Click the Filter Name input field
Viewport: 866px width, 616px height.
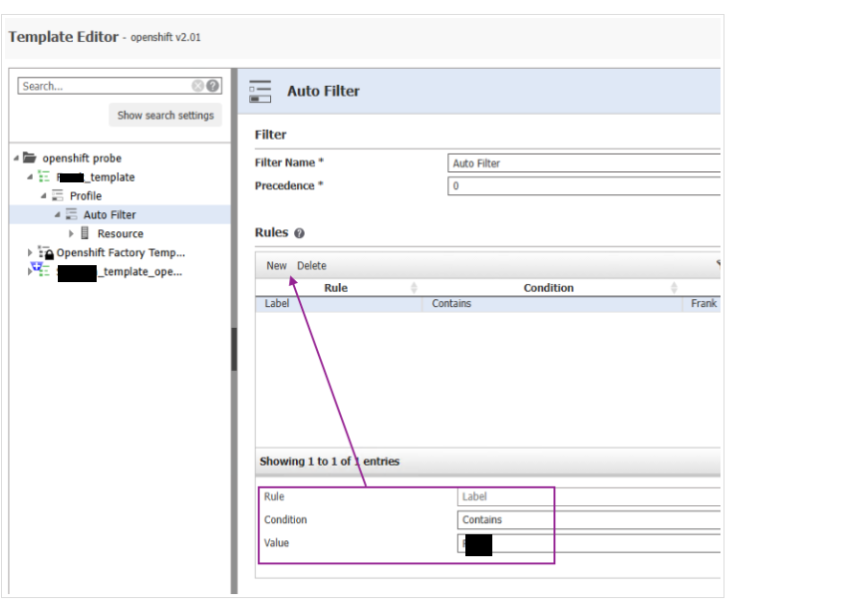pyautogui.click(x=583, y=163)
